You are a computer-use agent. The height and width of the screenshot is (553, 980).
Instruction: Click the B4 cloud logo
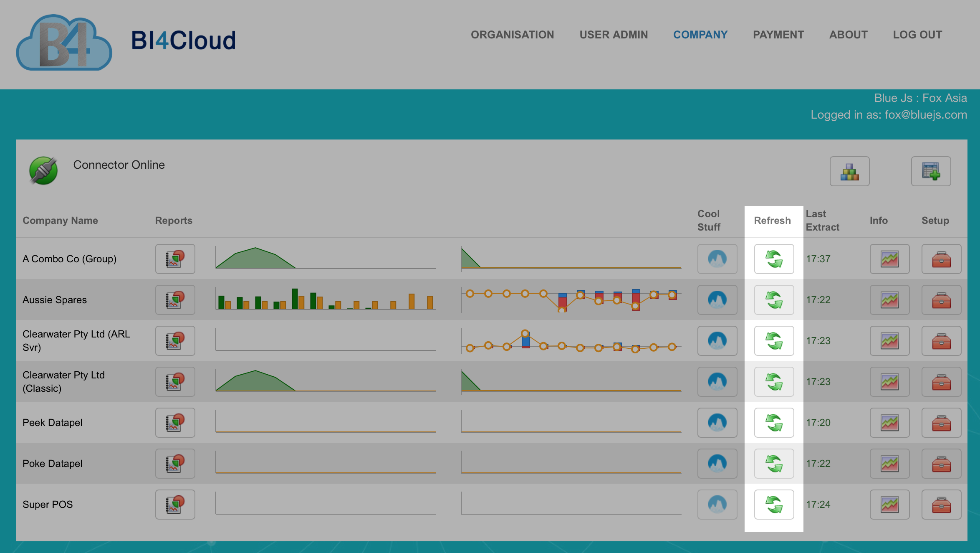pyautogui.click(x=64, y=43)
